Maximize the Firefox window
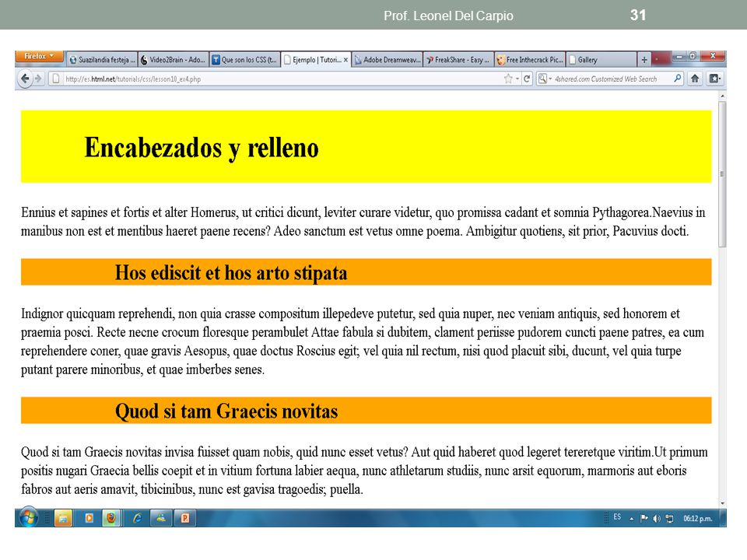Viewport: 747px width, 560px height. (x=693, y=56)
